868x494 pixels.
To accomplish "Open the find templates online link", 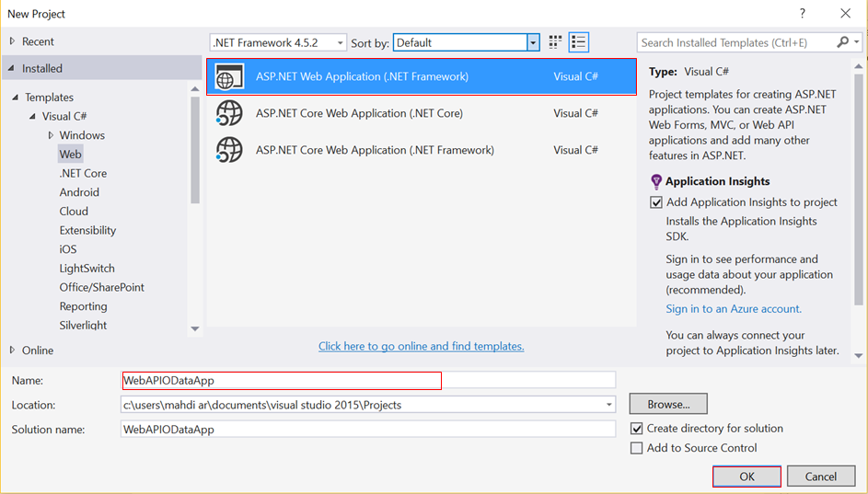I will click(x=422, y=346).
